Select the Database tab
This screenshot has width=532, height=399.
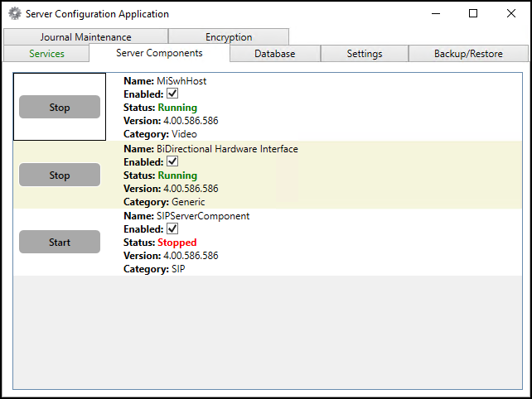[x=274, y=54]
